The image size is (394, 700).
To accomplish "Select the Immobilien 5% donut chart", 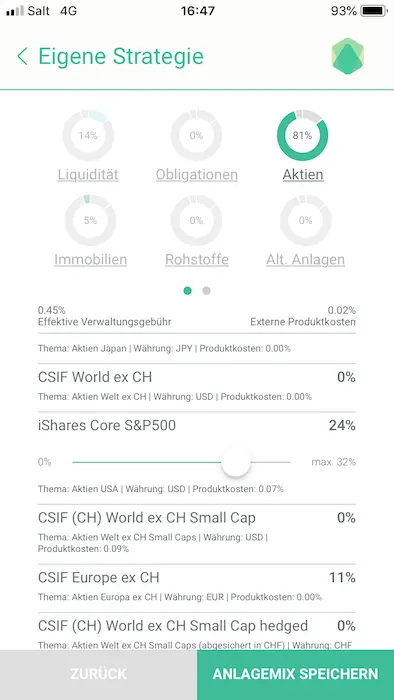I will 90,220.
